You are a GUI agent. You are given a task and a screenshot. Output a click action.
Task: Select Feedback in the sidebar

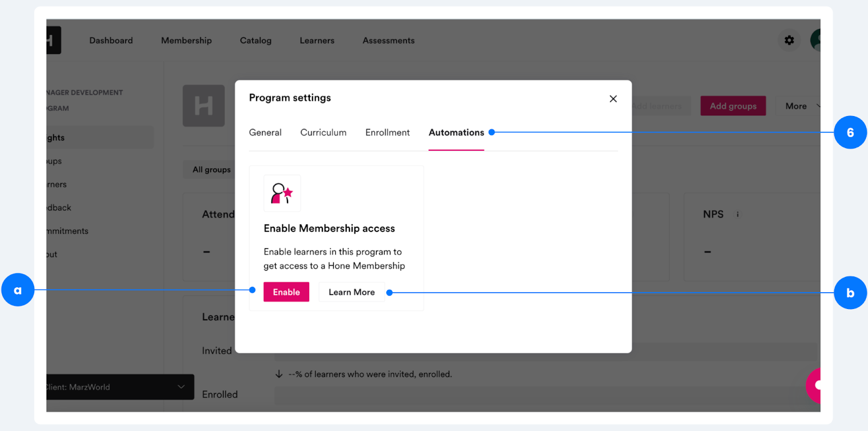(59, 208)
